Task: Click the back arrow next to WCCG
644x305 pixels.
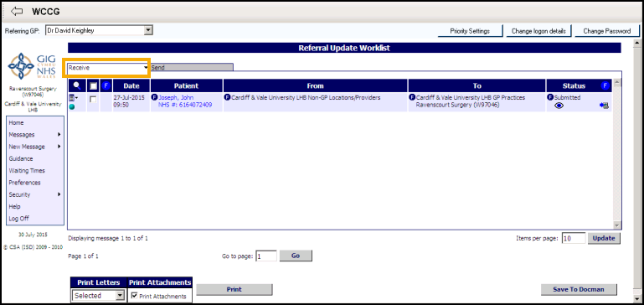Action: point(17,11)
